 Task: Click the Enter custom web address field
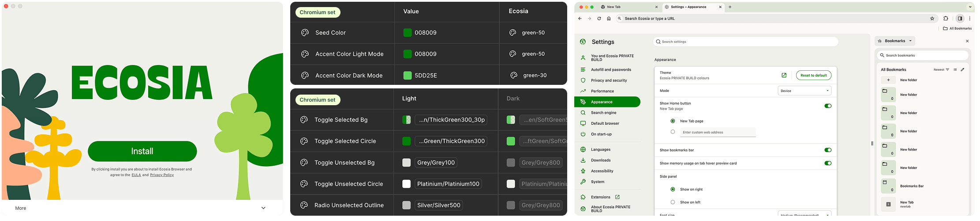718,132
